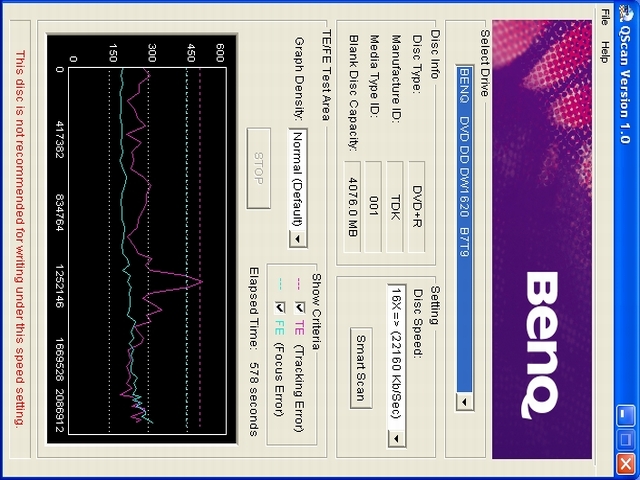This screenshot has width=640, height=480.
Task: Click the QScan title bar app icon
Action: click(x=625, y=12)
